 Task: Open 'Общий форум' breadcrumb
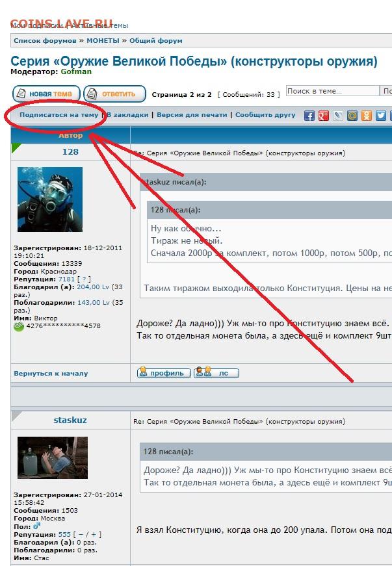pos(156,41)
